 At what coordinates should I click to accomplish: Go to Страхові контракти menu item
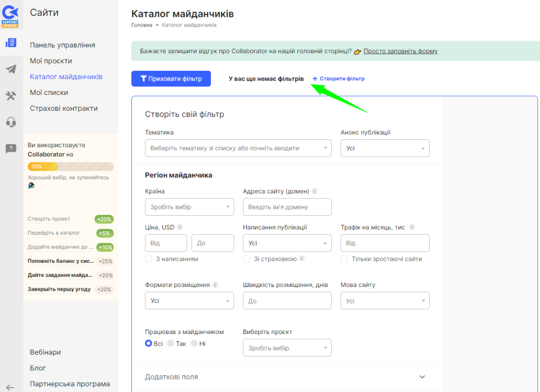click(64, 108)
